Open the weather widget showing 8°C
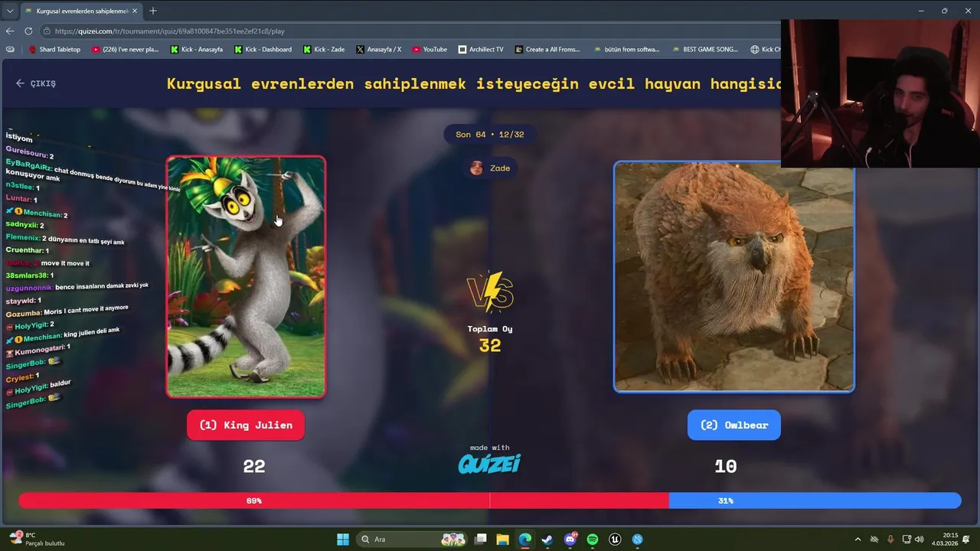The image size is (980, 551). [37, 539]
